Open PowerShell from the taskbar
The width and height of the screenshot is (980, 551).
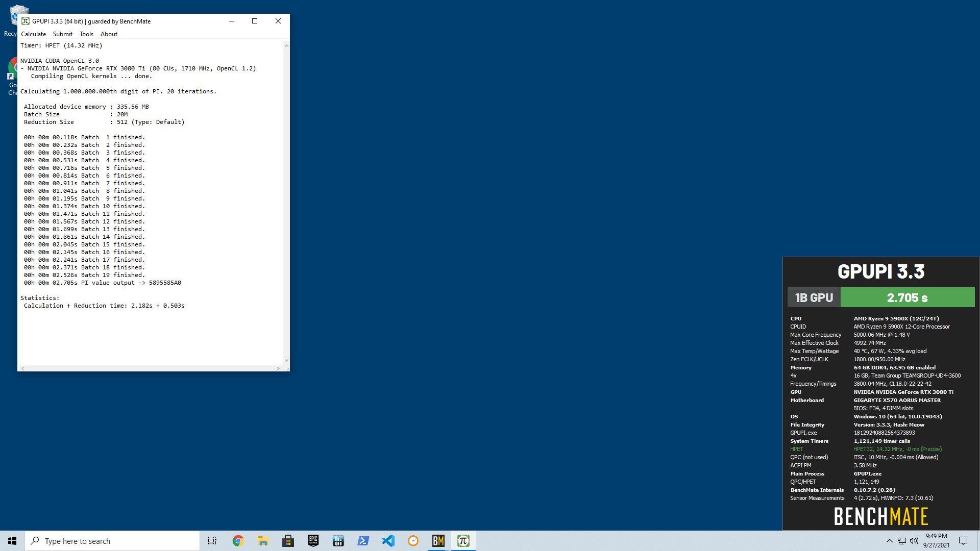tap(363, 541)
